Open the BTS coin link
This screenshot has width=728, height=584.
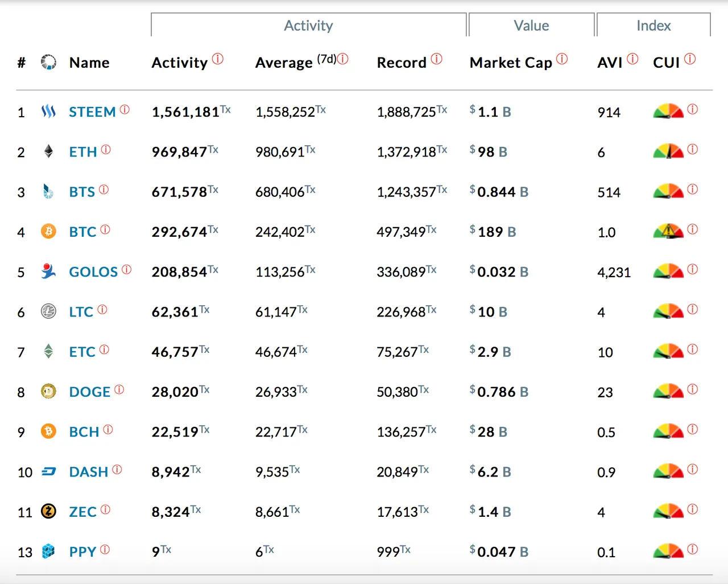click(82, 192)
